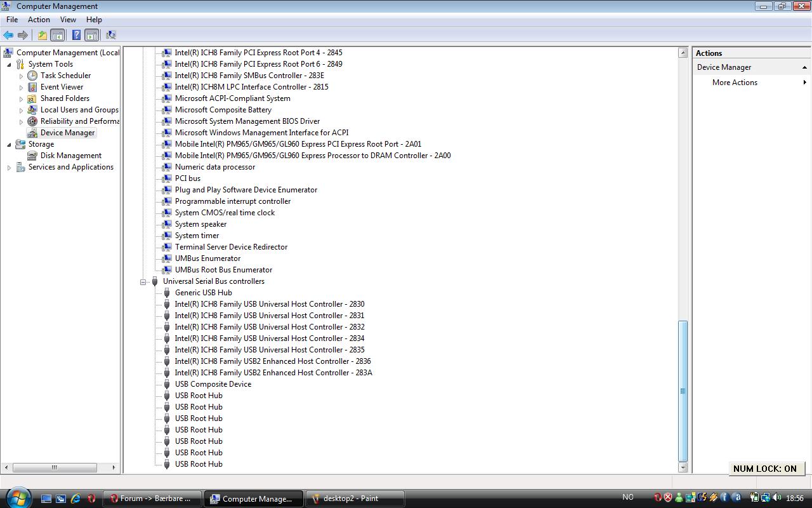
Task: Click the Event Viewer icon
Action: pyautogui.click(x=32, y=87)
